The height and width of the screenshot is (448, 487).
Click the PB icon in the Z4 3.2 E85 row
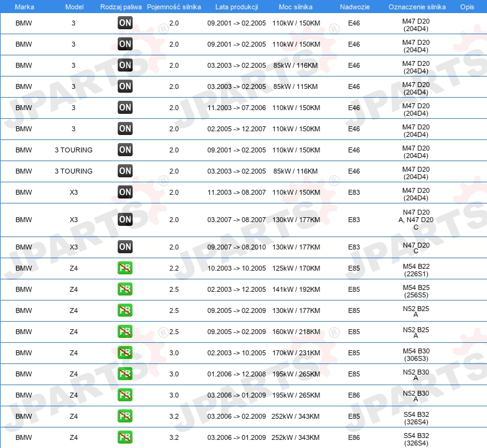point(125,416)
